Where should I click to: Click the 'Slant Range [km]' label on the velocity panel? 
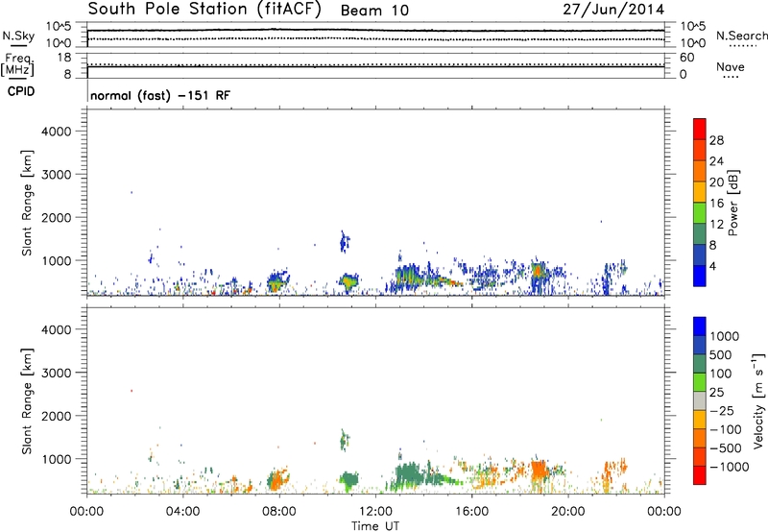coord(27,401)
